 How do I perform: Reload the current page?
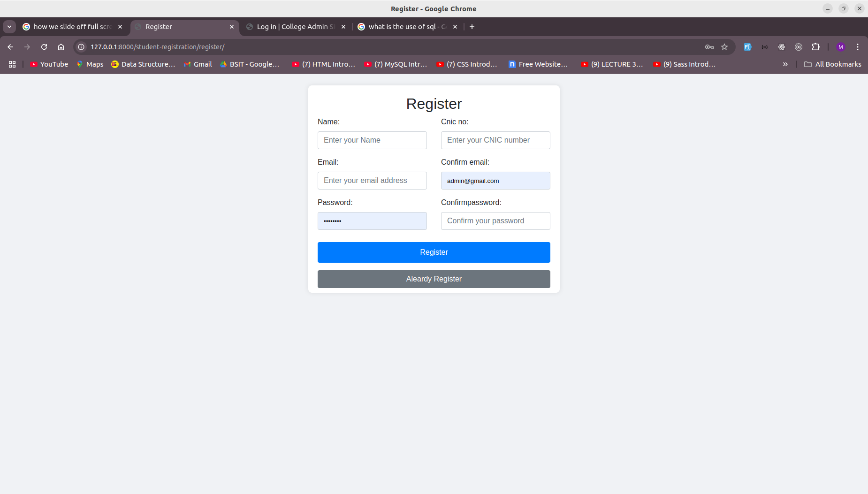point(44,47)
